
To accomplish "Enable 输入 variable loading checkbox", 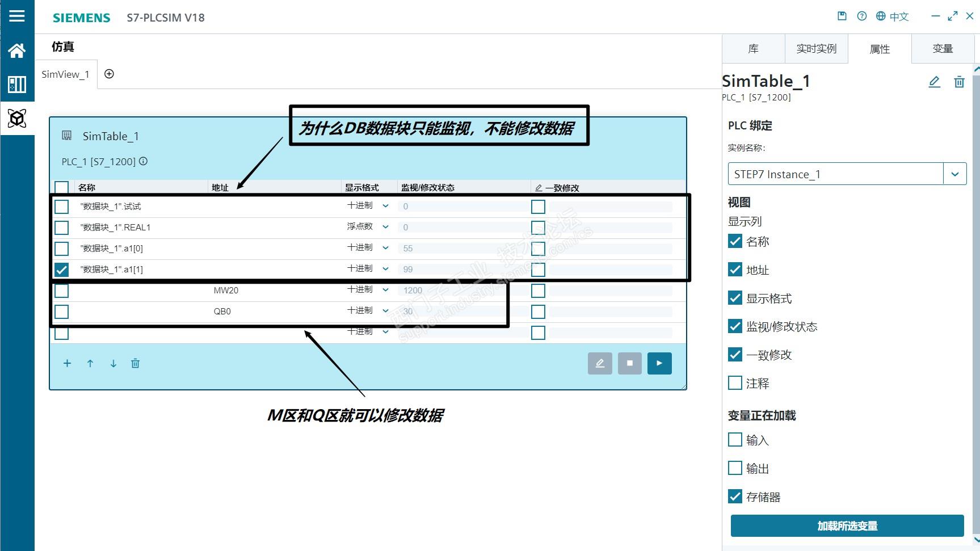I will coord(735,440).
